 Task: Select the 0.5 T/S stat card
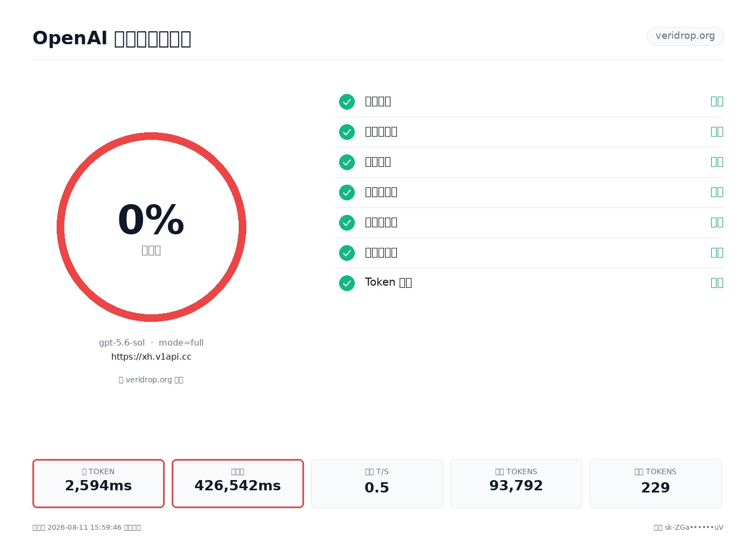(x=377, y=483)
